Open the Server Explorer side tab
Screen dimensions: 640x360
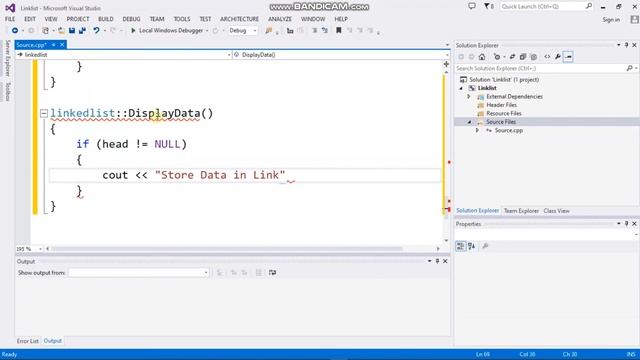(x=7, y=58)
